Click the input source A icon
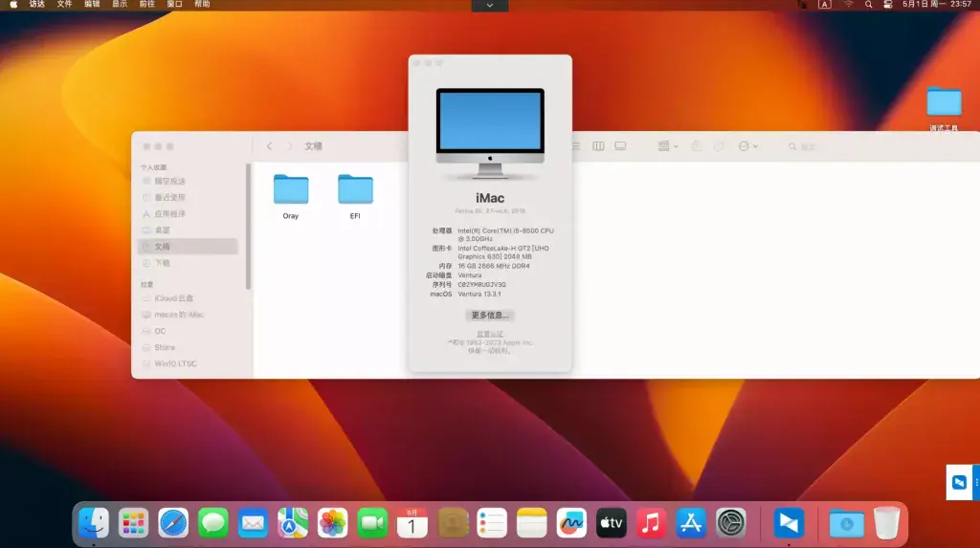The height and width of the screenshot is (548, 980). pyautogui.click(x=825, y=5)
